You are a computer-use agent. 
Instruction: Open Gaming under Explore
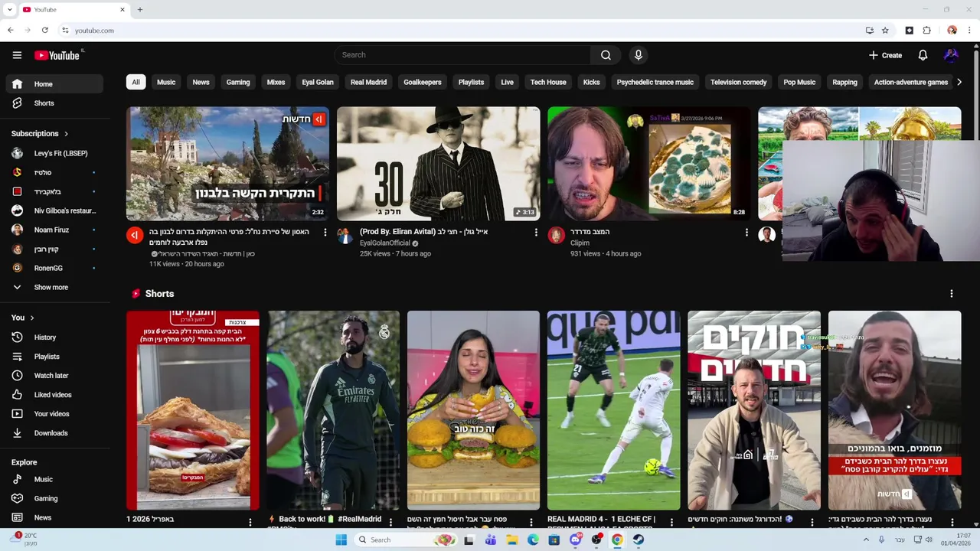(54, 498)
